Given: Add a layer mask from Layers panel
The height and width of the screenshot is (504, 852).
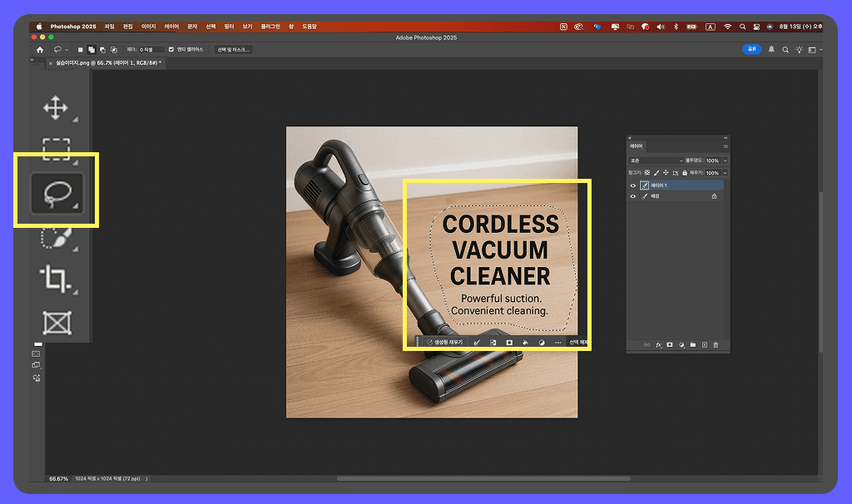Looking at the screenshot, I should 670,345.
